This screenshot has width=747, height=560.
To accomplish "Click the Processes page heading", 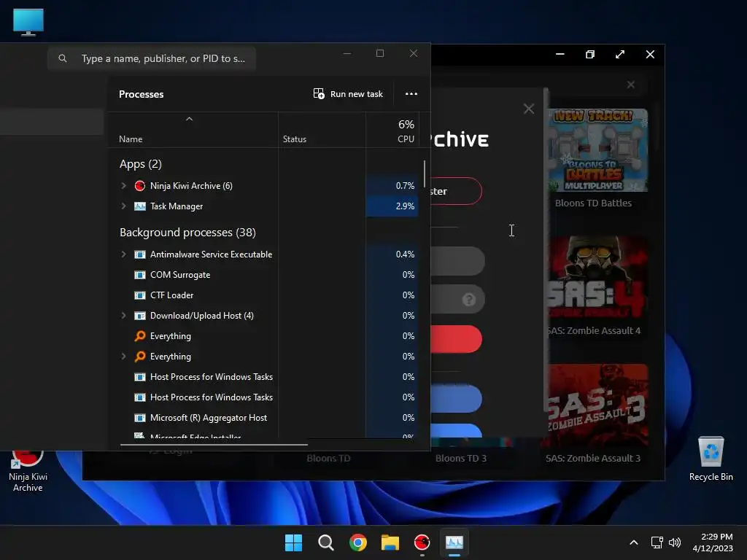I will [141, 94].
